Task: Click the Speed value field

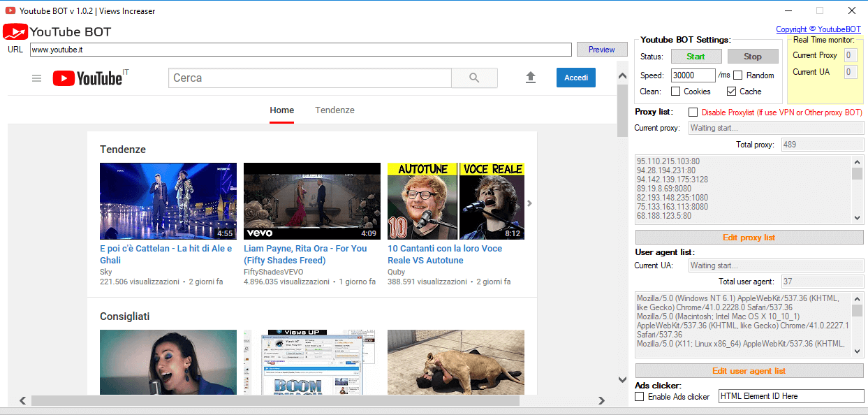Action: click(693, 75)
